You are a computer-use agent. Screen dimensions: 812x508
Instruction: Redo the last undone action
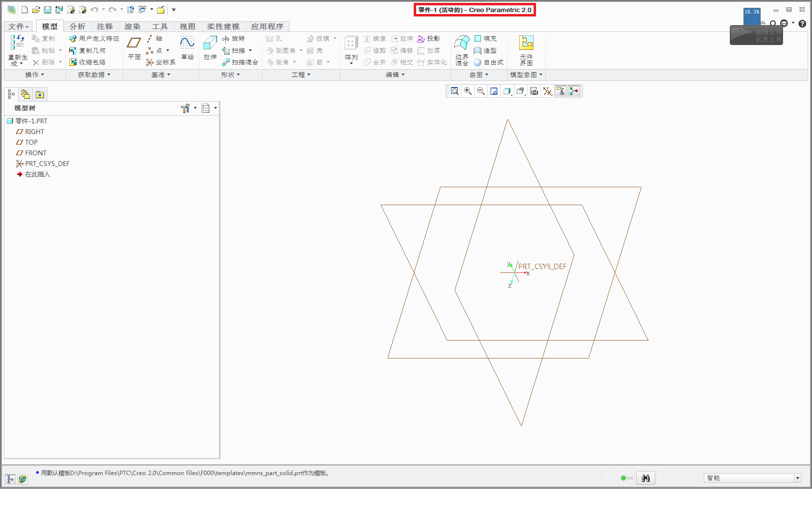112,10
